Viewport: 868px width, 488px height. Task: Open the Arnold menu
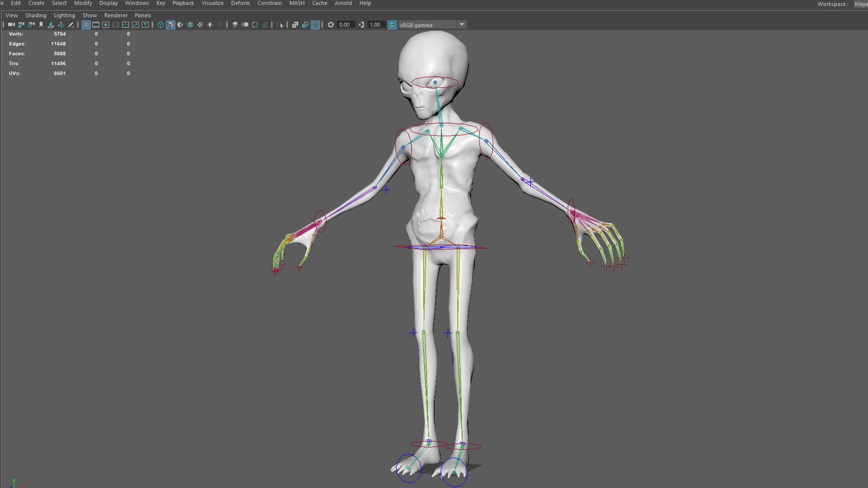(x=343, y=3)
